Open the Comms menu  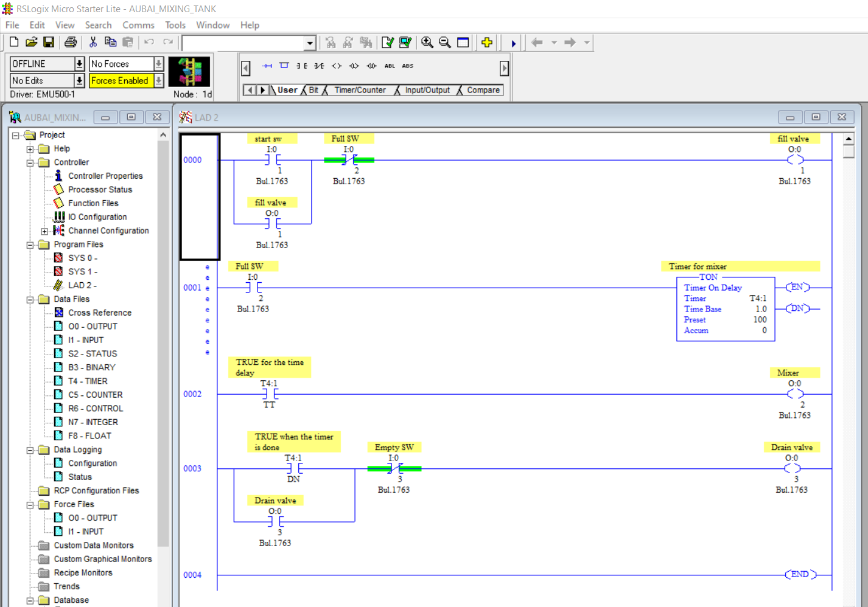pyautogui.click(x=138, y=25)
